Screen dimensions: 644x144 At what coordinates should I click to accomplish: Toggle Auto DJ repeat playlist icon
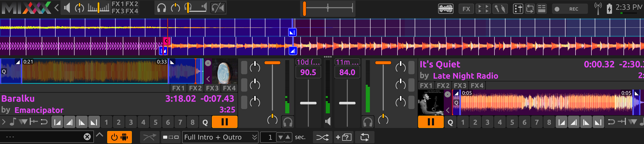click(364, 137)
